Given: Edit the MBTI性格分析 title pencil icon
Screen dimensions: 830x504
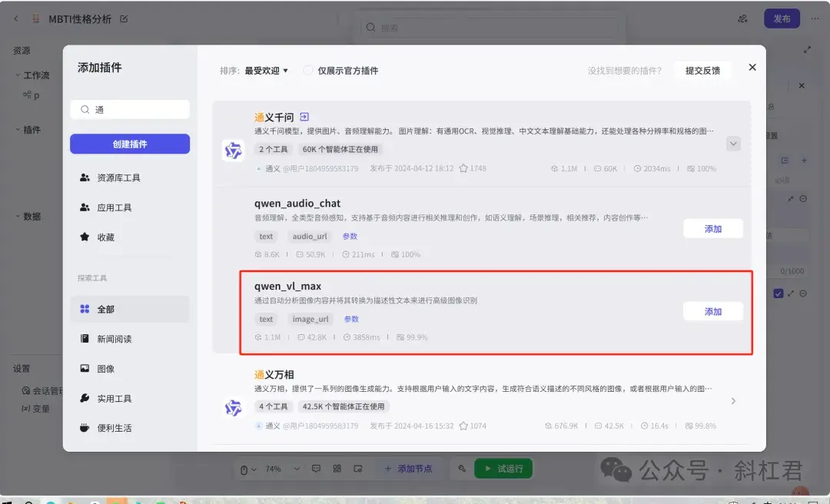Looking at the screenshot, I should [124, 18].
